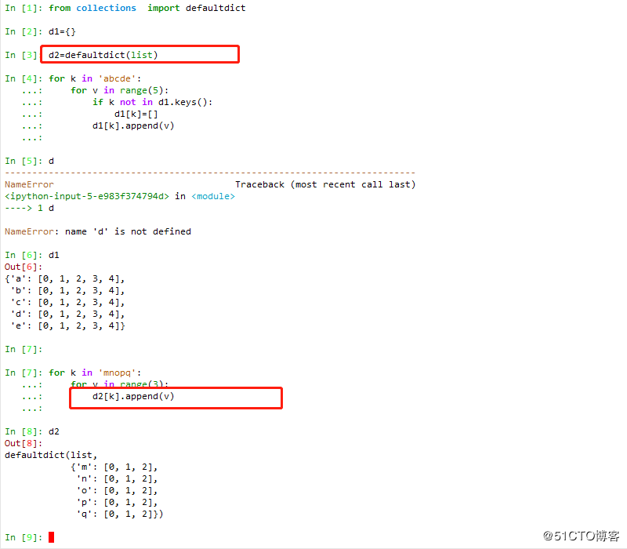Click the '<module>' text in the traceback

(213, 196)
